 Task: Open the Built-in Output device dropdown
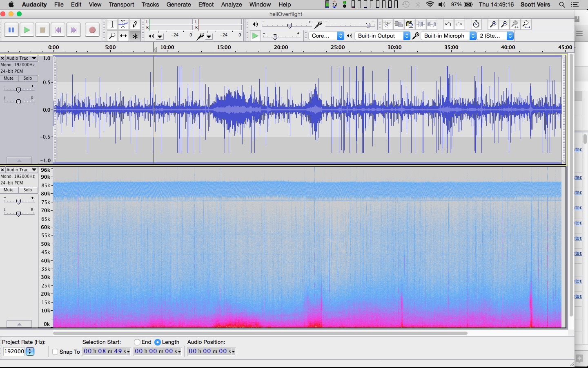click(x=383, y=36)
